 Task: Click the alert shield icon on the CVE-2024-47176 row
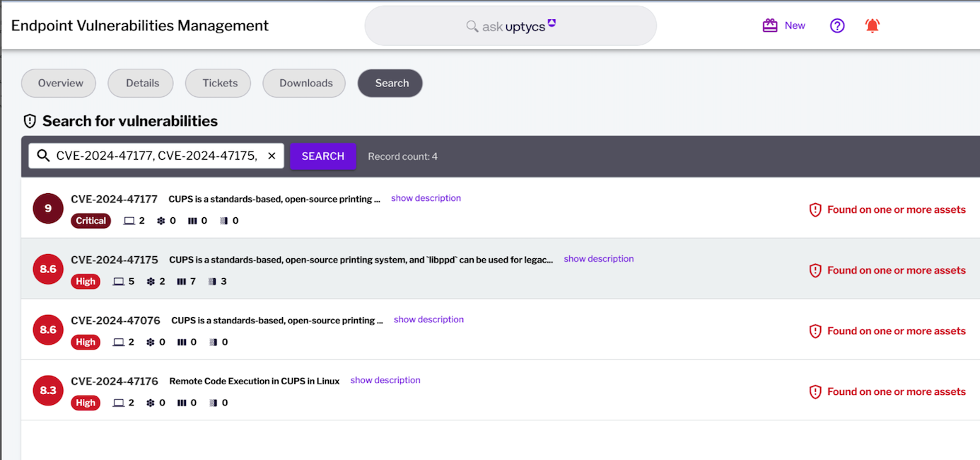point(815,392)
